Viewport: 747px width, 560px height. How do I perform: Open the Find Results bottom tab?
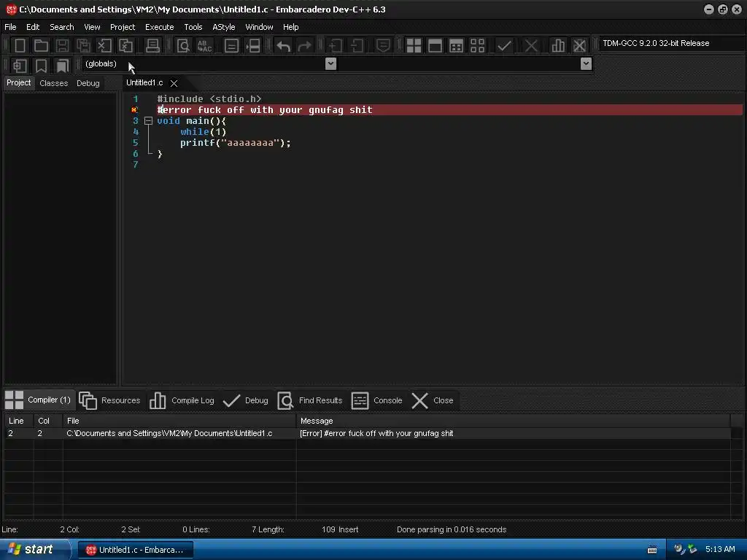pyautogui.click(x=309, y=400)
